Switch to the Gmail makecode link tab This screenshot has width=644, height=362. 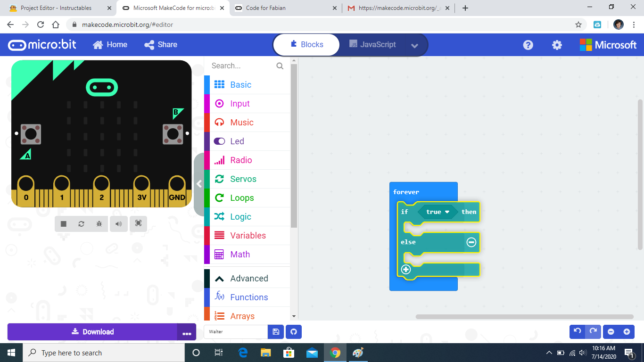click(398, 8)
